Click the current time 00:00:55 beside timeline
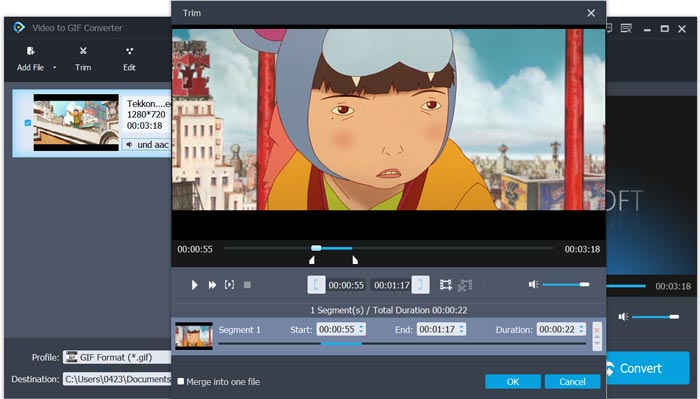 [x=195, y=249]
